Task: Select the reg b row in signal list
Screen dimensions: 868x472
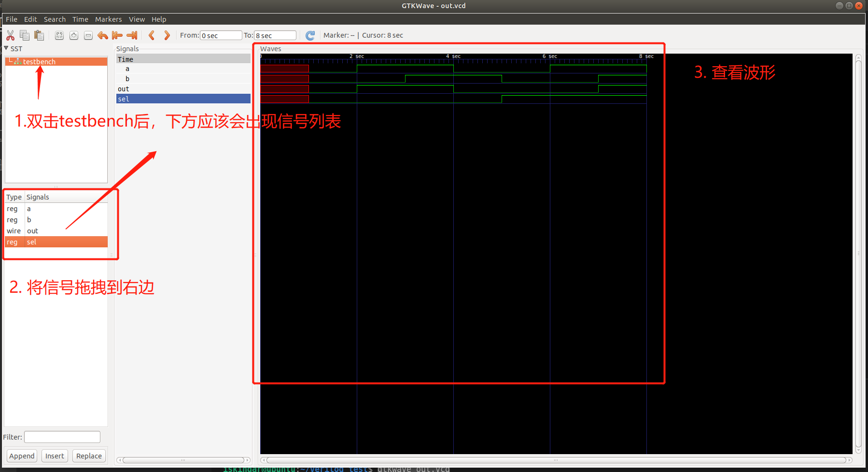Action: tap(56, 220)
